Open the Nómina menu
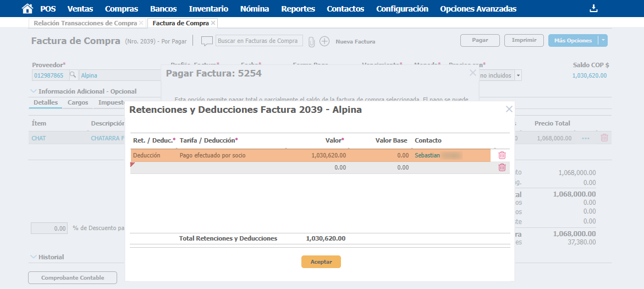The width and height of the screenshot is (644, 289). [255, 9]
